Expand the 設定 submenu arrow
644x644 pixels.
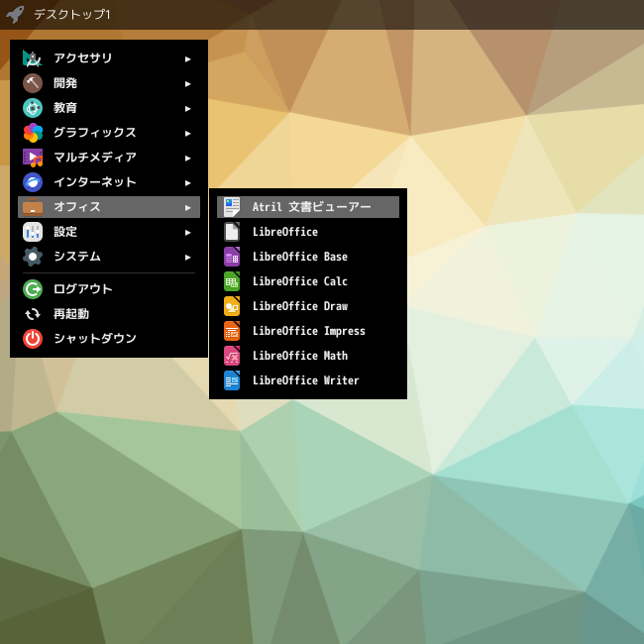point(187,233)
